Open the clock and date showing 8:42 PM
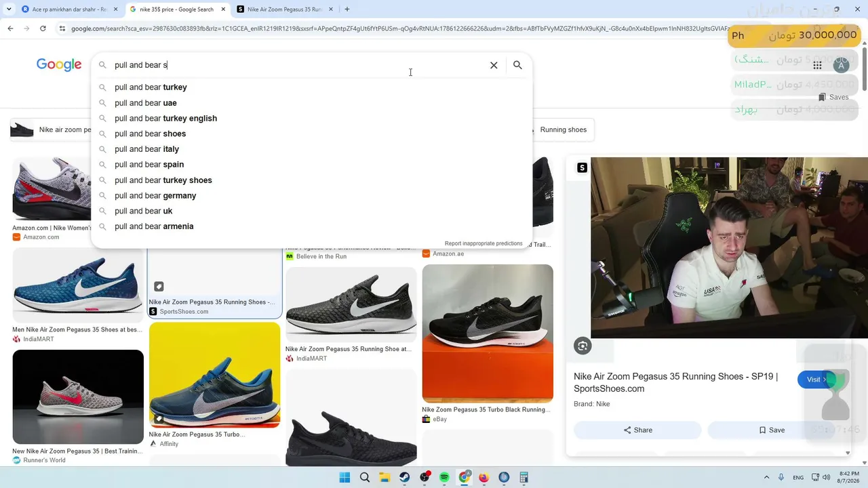Image resolution: width=868 pixels, height=488 pixels. click(x=849, y=477)
